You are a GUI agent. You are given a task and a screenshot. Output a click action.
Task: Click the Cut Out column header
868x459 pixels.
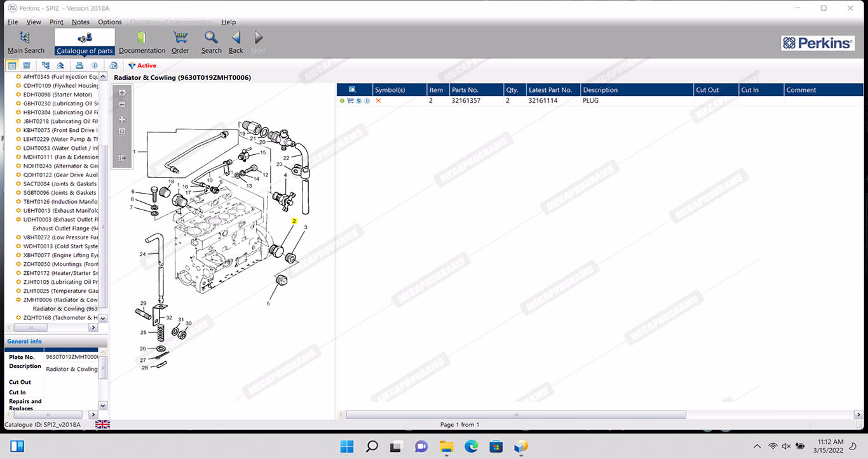[x=715, y=90]
